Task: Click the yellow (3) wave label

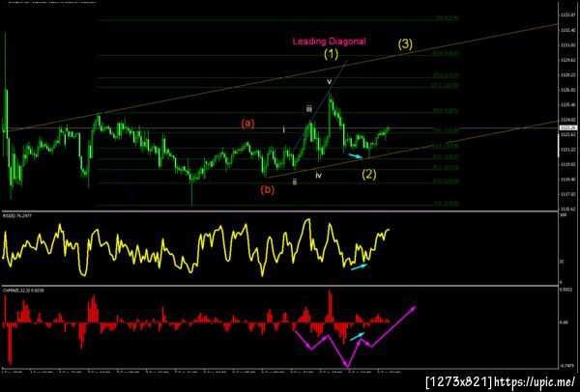Action: (405, 44)
